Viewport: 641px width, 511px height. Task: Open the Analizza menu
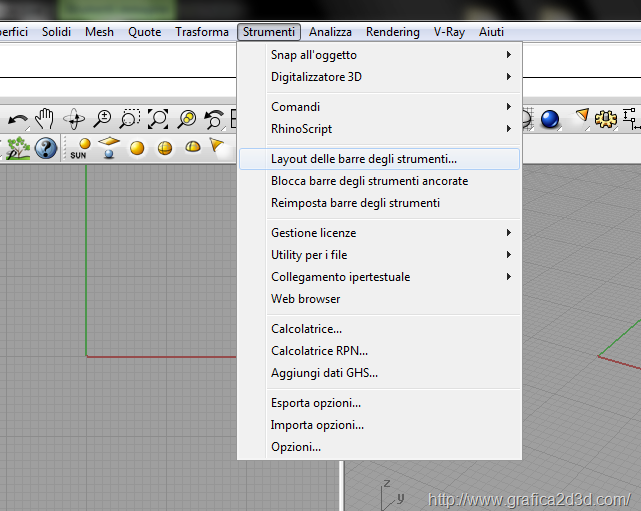pos(330,32)
